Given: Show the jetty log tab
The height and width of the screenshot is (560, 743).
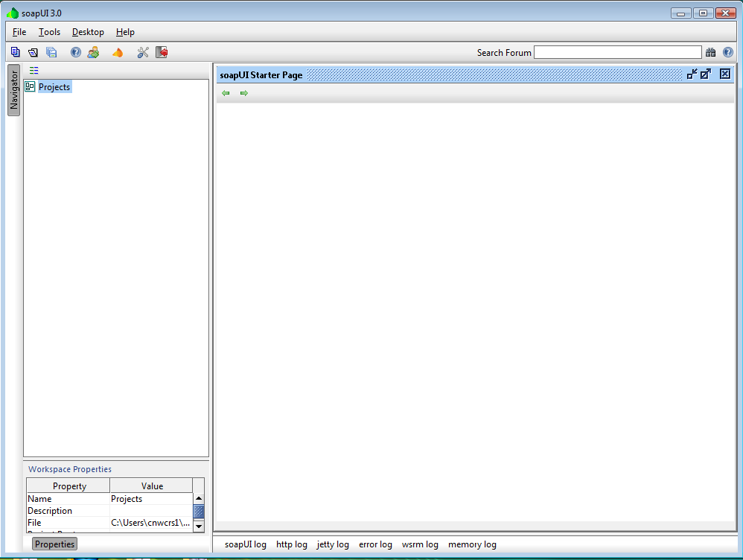Looking at the screenshot, I should pyautogui.click(x=333, y=544).
